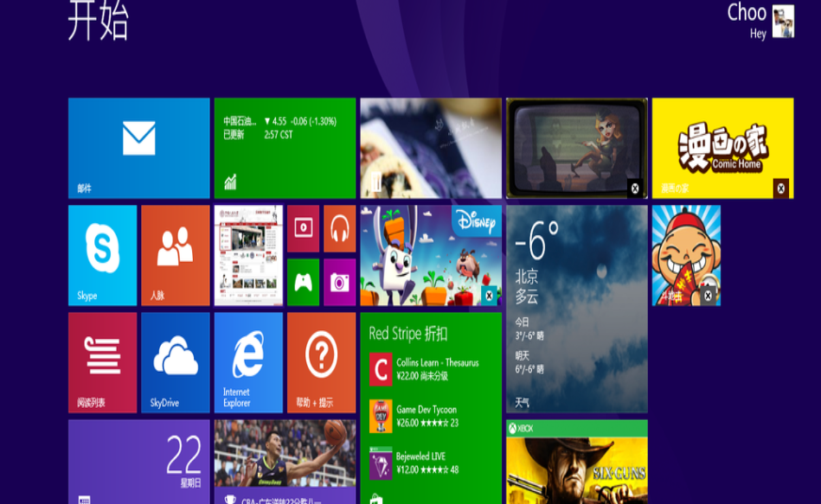This screenshot has height=504, width=821.
Task: Open the Weather tile showing -6° 北京
Action: (577, 309)
